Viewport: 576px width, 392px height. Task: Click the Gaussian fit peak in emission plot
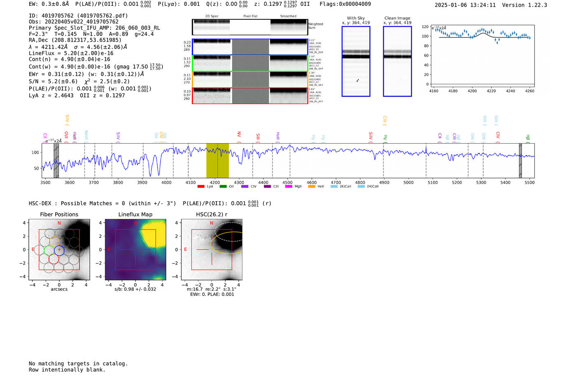click(483, 33)
